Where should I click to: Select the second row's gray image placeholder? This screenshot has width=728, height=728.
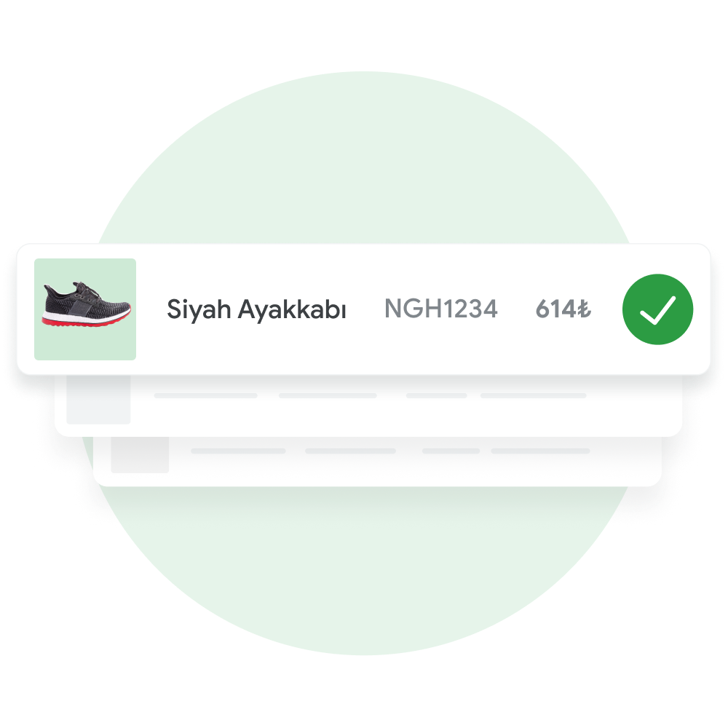point(98,399)
